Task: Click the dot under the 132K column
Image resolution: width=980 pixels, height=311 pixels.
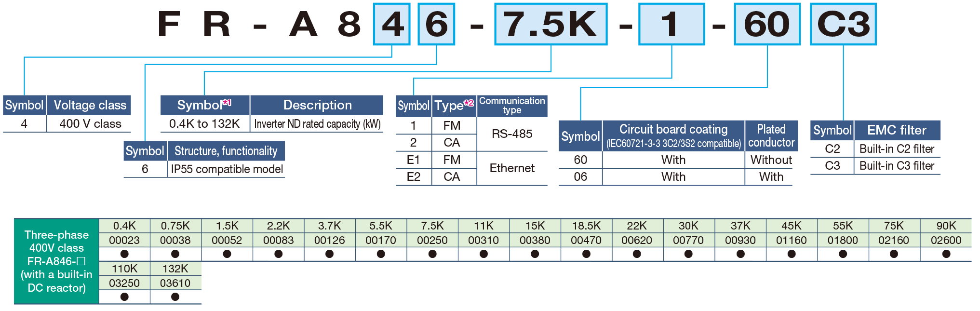Action: [175, 297]
